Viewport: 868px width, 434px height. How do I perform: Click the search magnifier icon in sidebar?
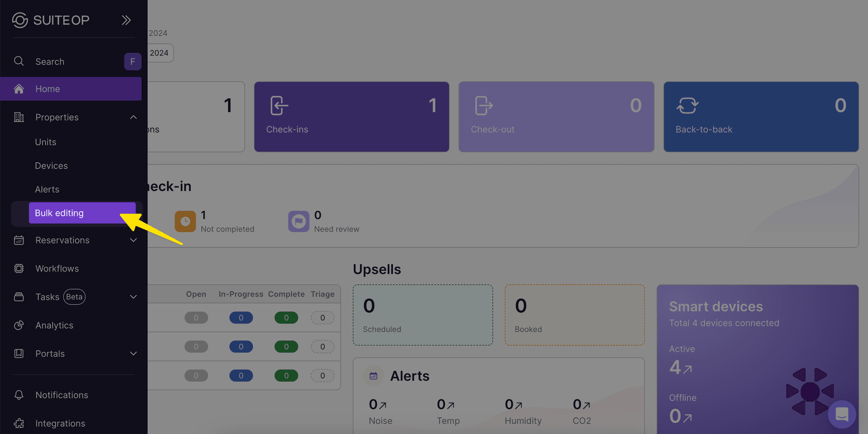tap(19, 61)
